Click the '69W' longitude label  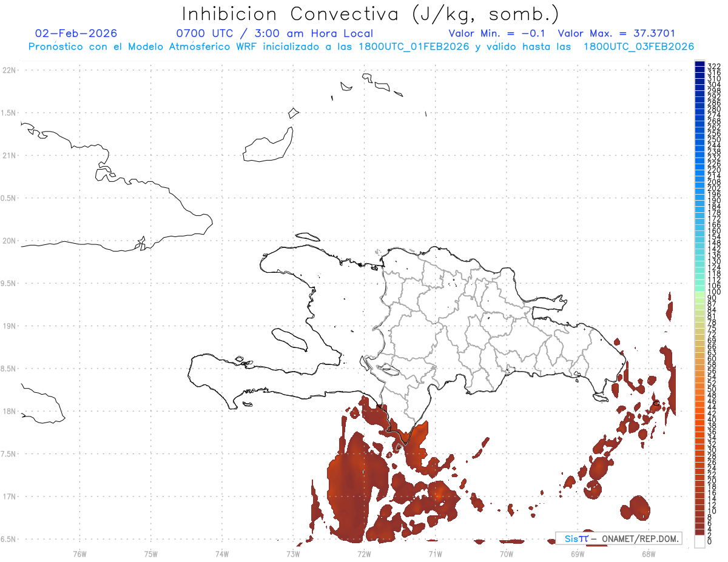(578, 554)
